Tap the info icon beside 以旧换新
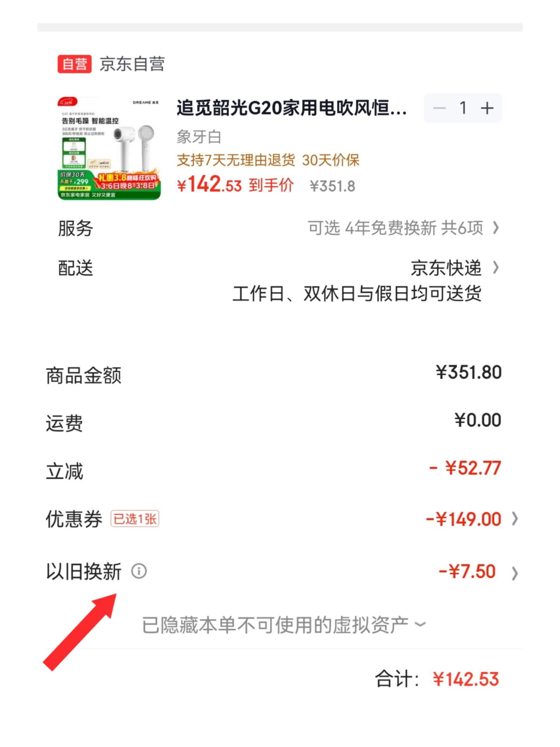Screen dimensions: 560x747 [x=139, y=571]
